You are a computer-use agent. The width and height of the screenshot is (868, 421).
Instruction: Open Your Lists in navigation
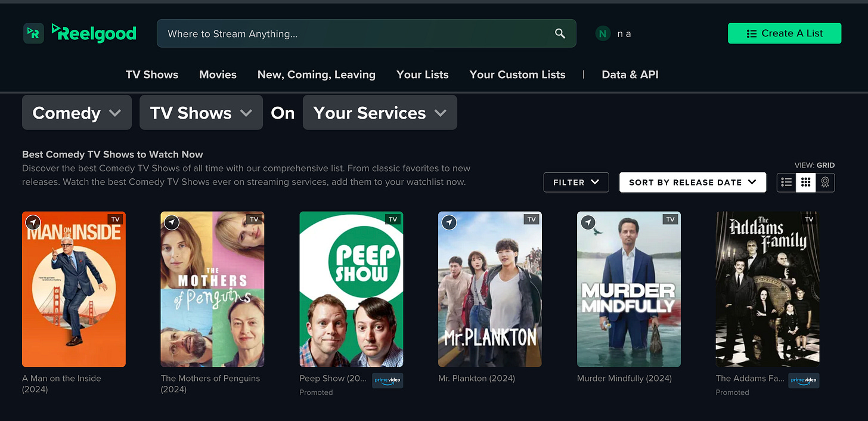(423, 75)
